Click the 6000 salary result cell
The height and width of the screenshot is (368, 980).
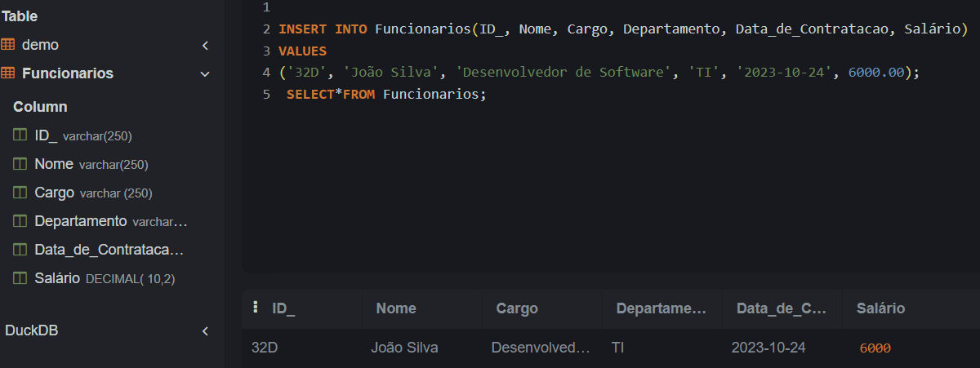(x=875, y=348)
